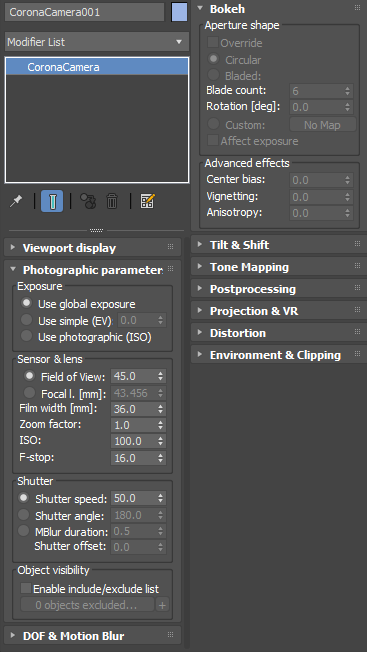Click the Pin Stack icon
This screenshot has height=652, width=367.
(16, 202)
